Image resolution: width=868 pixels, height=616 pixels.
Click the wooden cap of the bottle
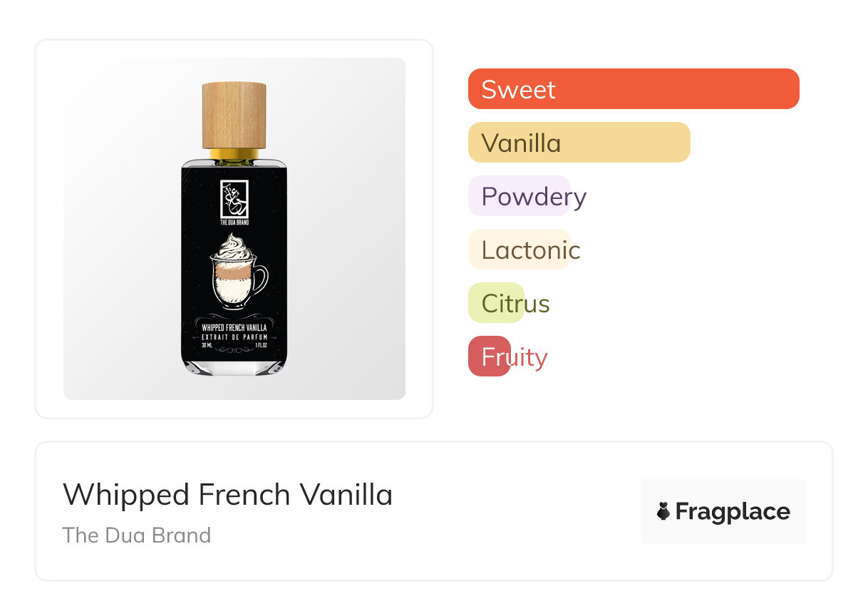(x=234, y=115)
